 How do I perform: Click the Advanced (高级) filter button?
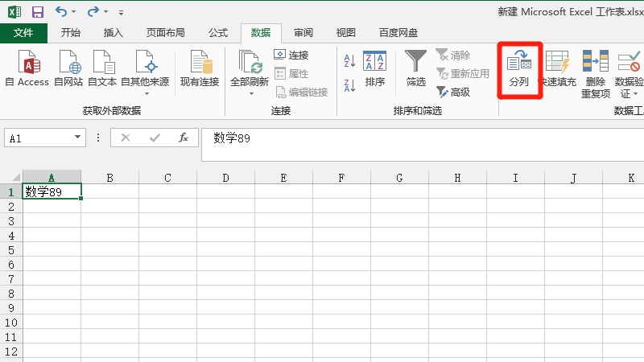coord(453,93)
